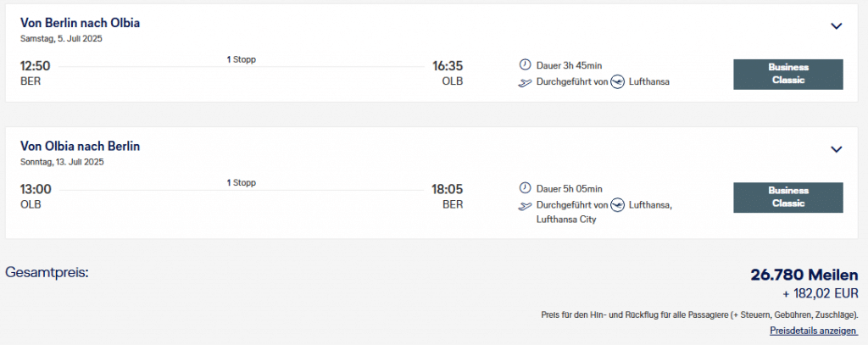Select the outbound Business Classic fare badge
Screen dimensions: 868x345
(787, 74)
